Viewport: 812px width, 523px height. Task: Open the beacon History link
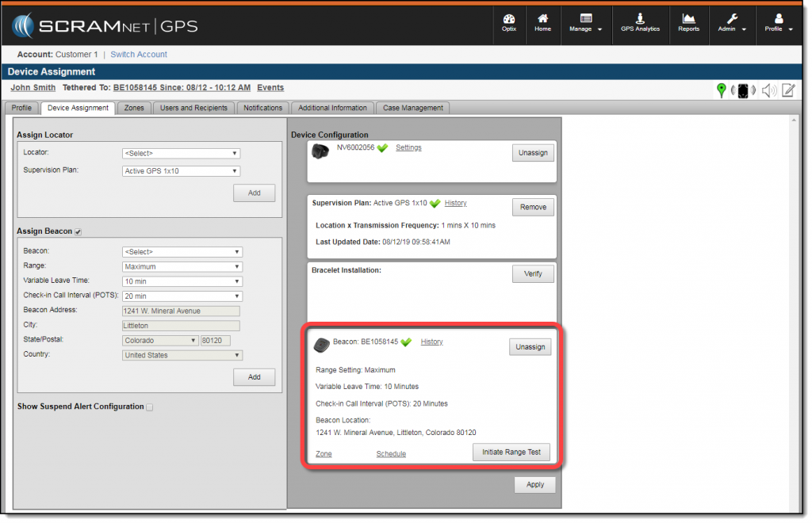click(431, 342)
